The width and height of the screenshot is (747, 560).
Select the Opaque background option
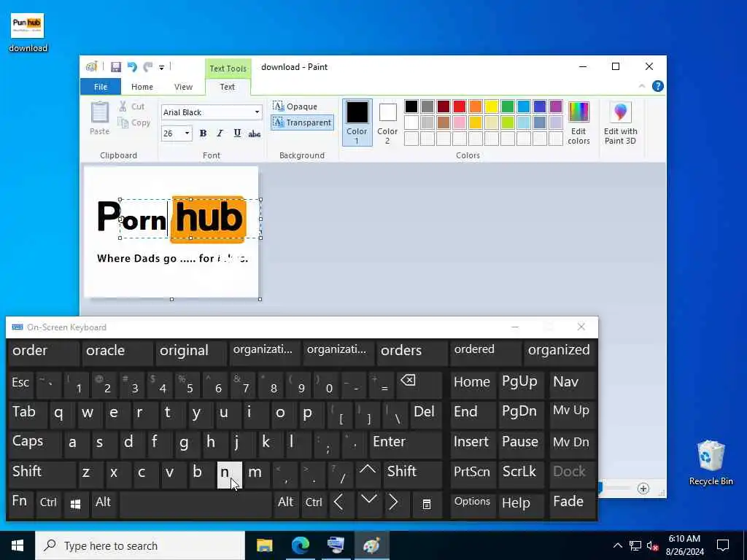[x=295, y=106]
